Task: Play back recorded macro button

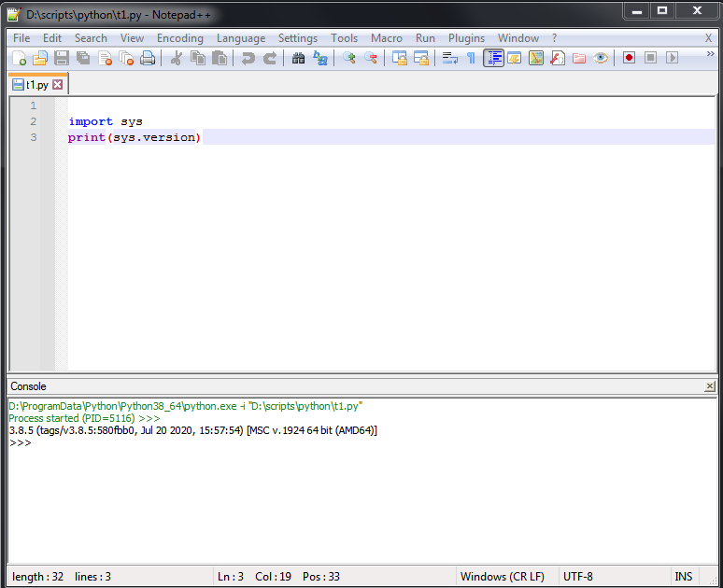Action: point(673,58)
